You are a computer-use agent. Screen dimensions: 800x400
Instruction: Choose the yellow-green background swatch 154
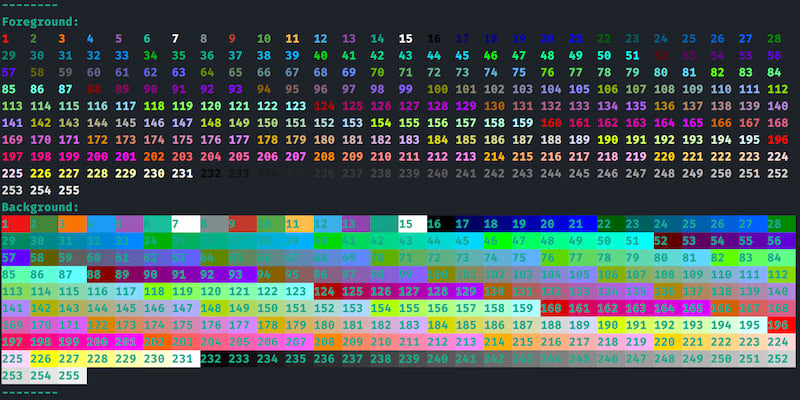point(384,308)
